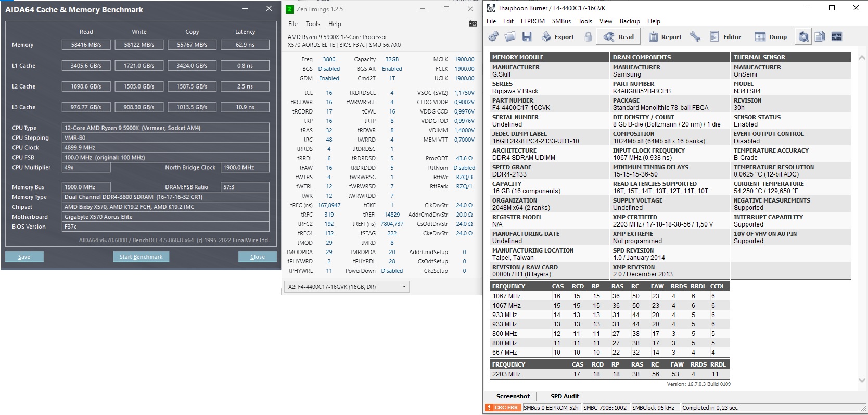Image resolution: width=868 pixels, height=415 pixels.
Task: Open the View menu in Thaiphoon Burner
Action: pos(606,21)
